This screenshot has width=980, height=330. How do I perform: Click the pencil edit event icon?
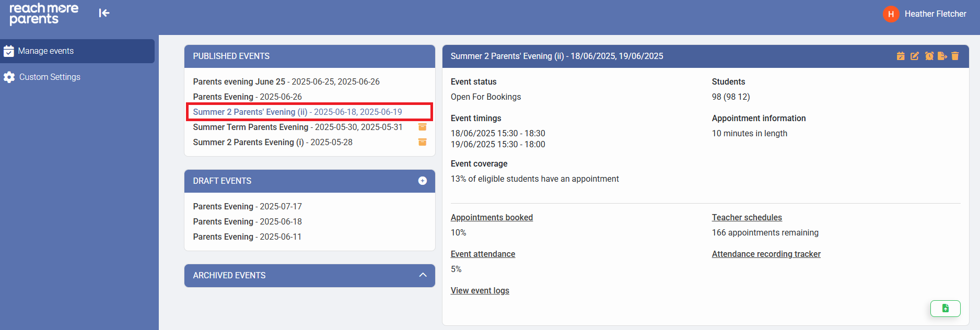pos(915,56)
